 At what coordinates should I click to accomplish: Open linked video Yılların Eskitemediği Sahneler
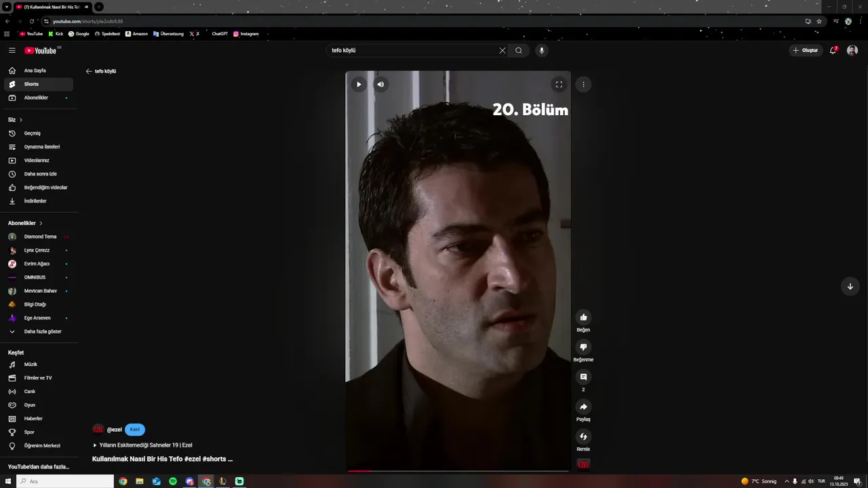(x=142, y=445)
